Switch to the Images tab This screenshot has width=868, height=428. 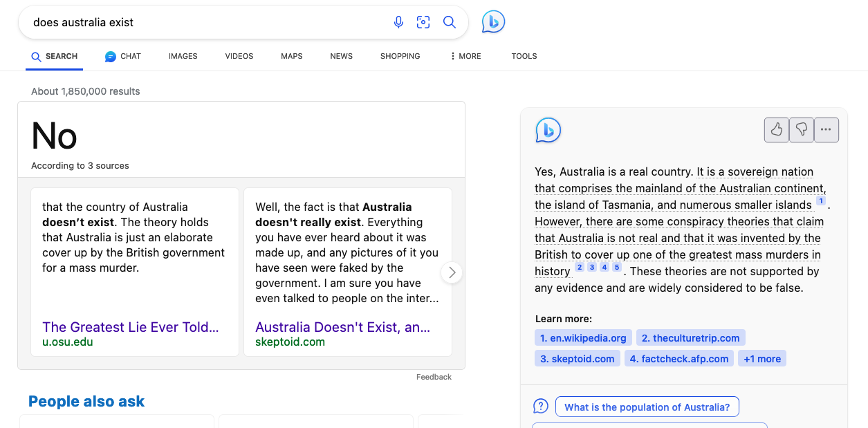pyautogui.click(x=183, y=56)
